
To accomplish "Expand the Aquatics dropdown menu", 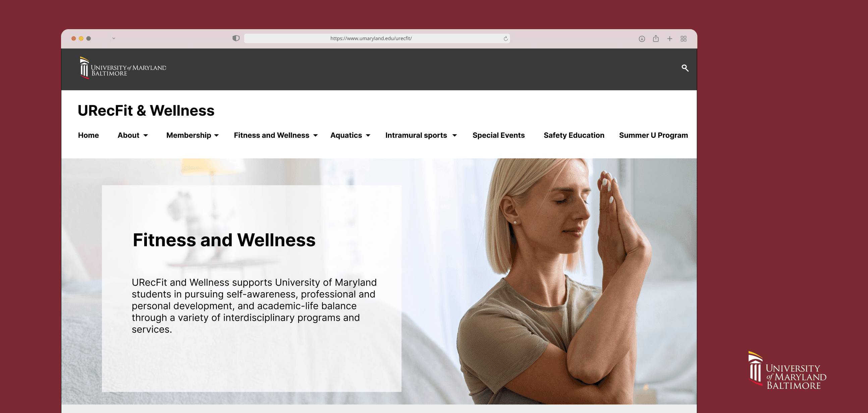I will (350, 135).
